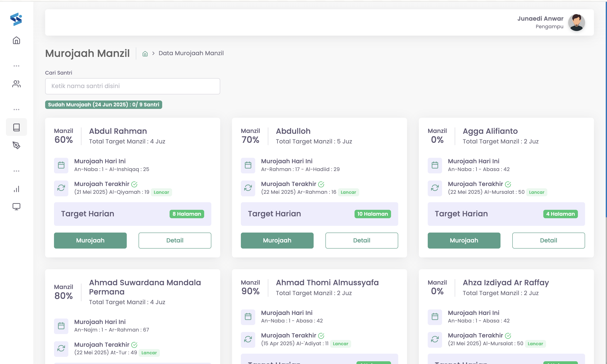Click the verified check on Ahmad Thomi's Murojaah Terakhir
This screenshot has height=364, width=607.
tap(321, 335)
